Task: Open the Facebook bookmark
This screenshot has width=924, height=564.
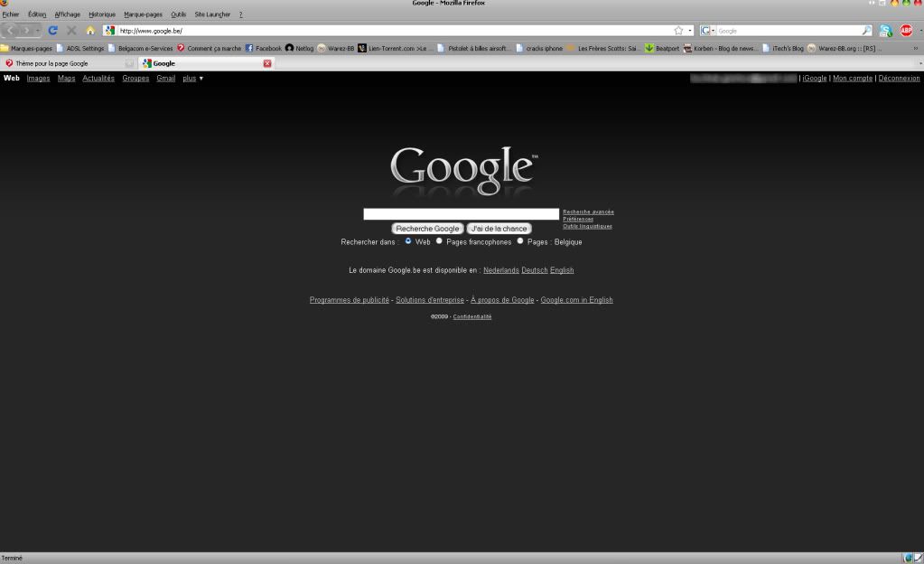Action: click(x=263, y=48)
